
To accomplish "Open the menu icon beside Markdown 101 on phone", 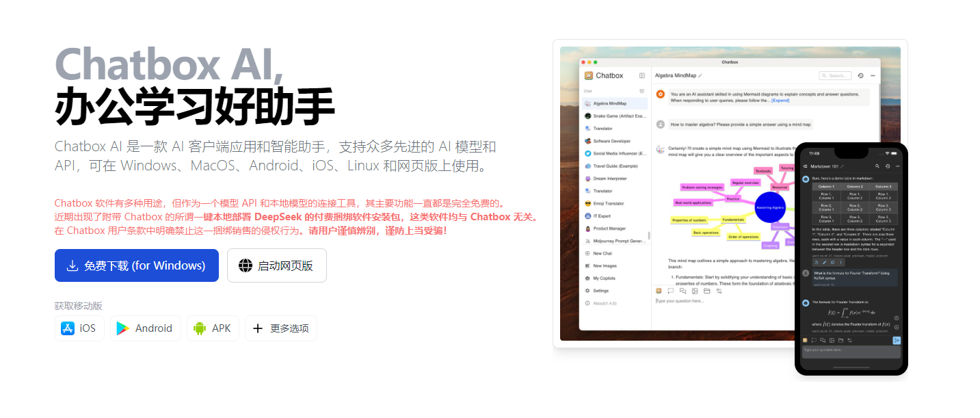I will coord(806,166).
